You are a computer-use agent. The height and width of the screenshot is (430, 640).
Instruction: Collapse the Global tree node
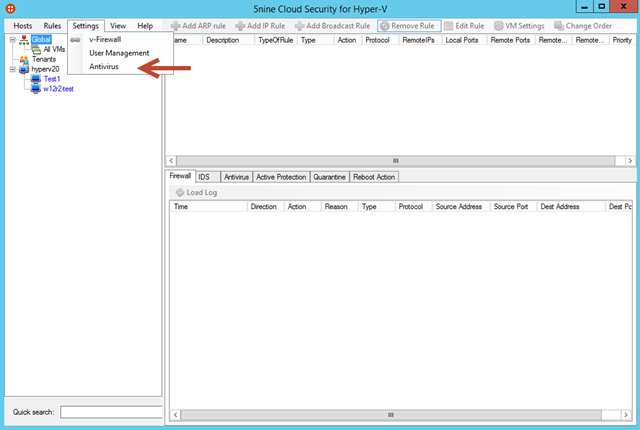coord(13,40)
